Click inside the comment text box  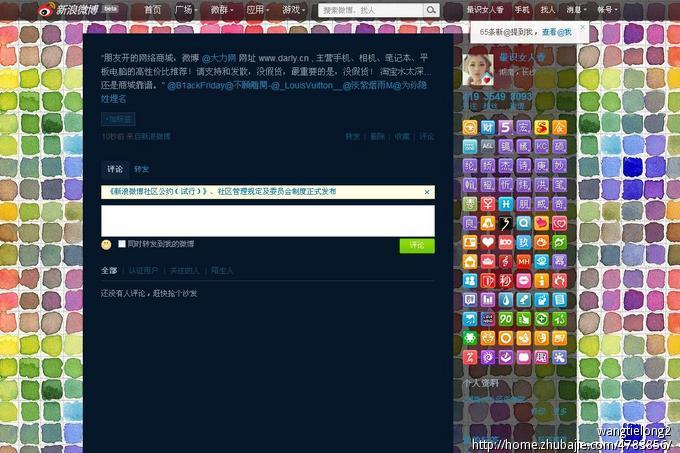(267, 220)
